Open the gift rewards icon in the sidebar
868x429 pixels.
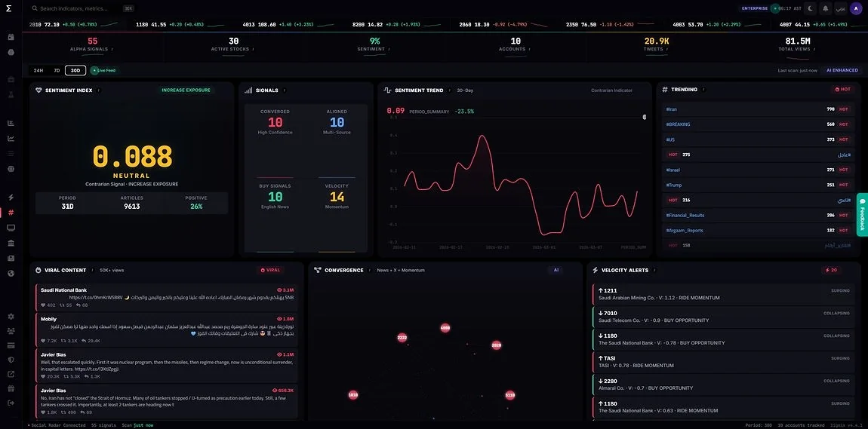pos(11,388)
